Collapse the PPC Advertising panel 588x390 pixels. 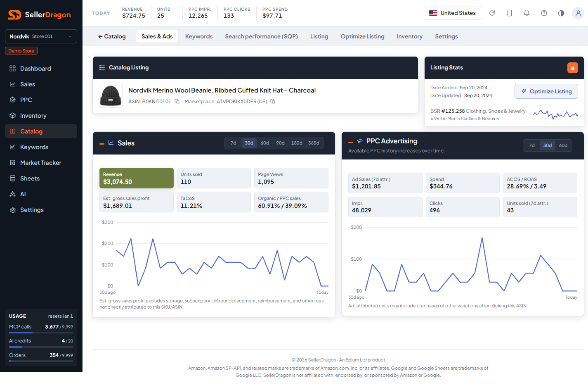click(x=351, y=142)
